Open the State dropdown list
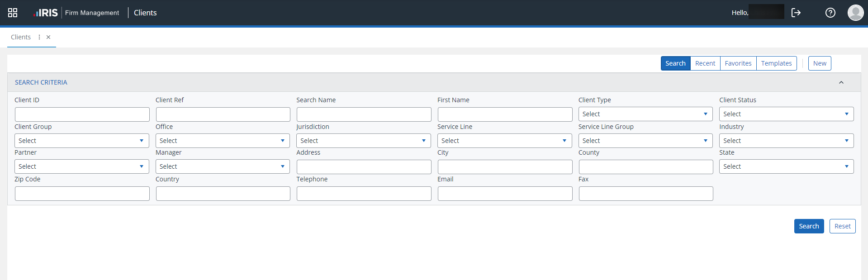868x280 pixels. [x=786, y=166]
